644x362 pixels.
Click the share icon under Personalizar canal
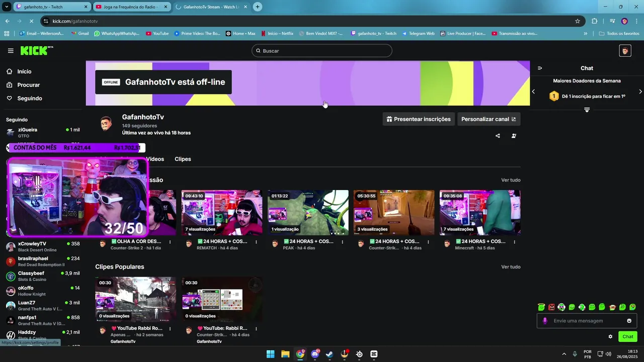(498, 136)
